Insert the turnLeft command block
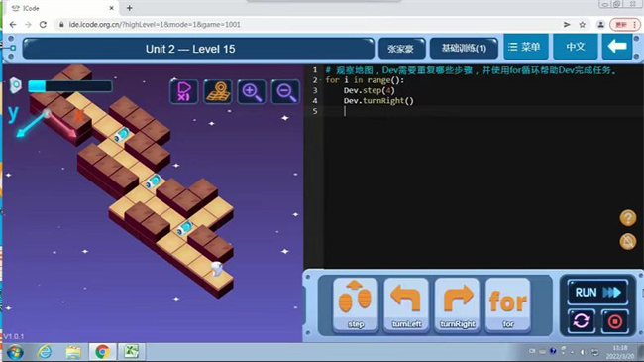 click(406, 304)
